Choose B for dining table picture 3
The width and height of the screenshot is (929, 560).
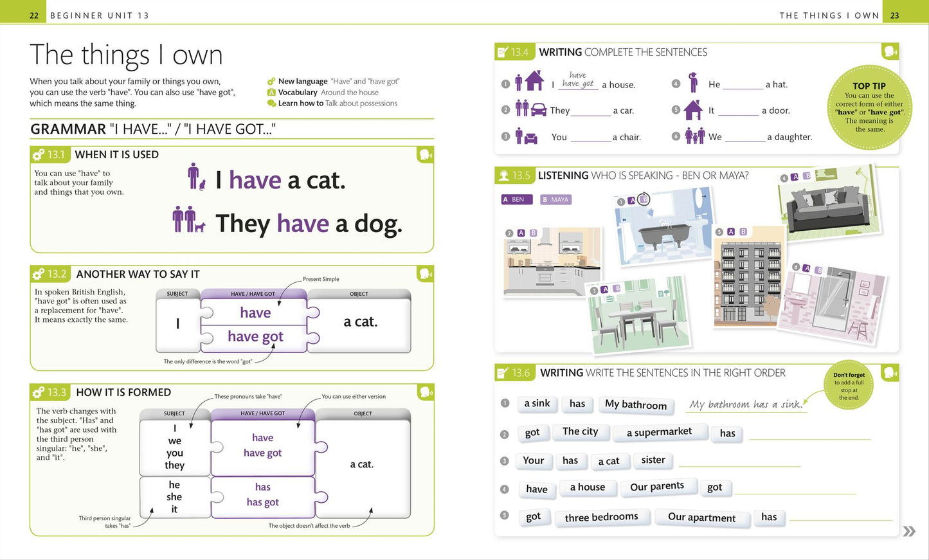click(x=617, y=289)
